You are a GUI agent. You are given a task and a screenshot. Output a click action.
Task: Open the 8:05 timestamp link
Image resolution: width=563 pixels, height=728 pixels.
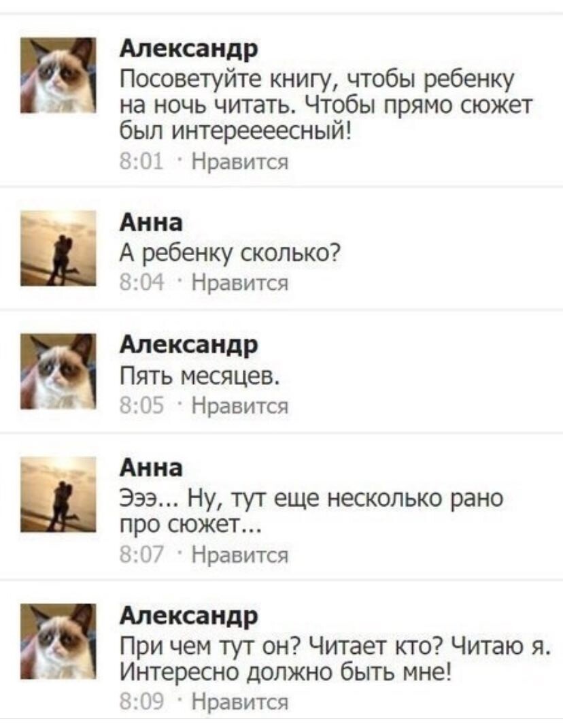[141, 406]
